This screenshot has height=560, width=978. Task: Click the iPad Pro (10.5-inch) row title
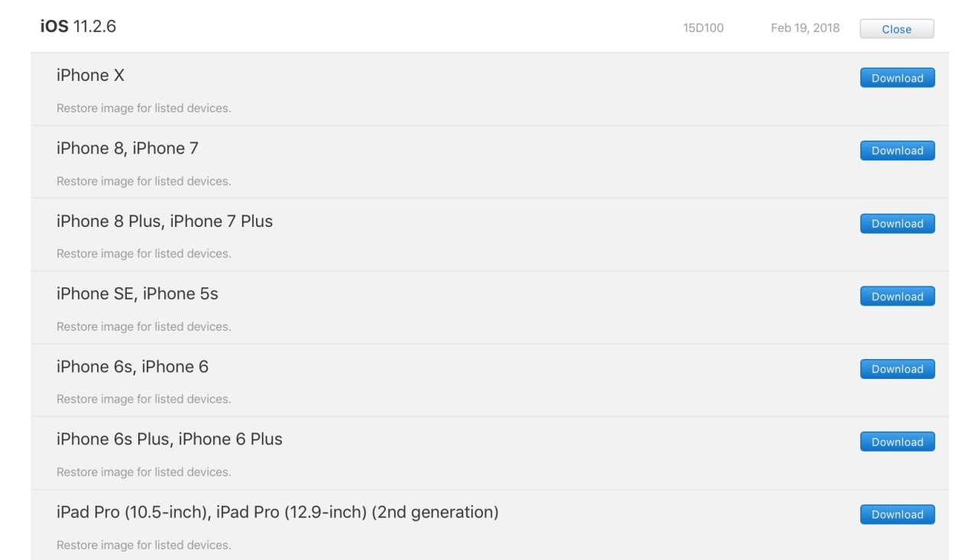point(277,512)
